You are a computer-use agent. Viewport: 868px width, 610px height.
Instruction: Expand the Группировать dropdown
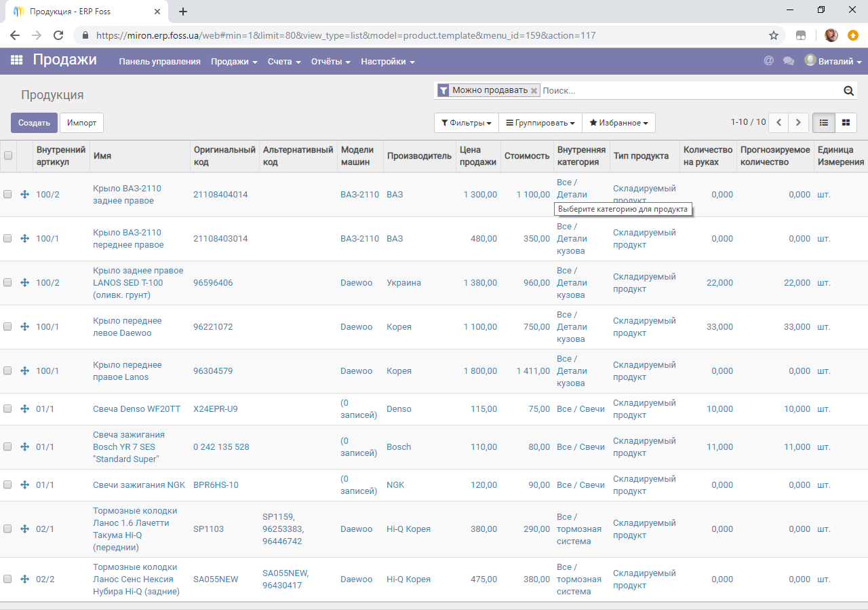coord(540,123)
